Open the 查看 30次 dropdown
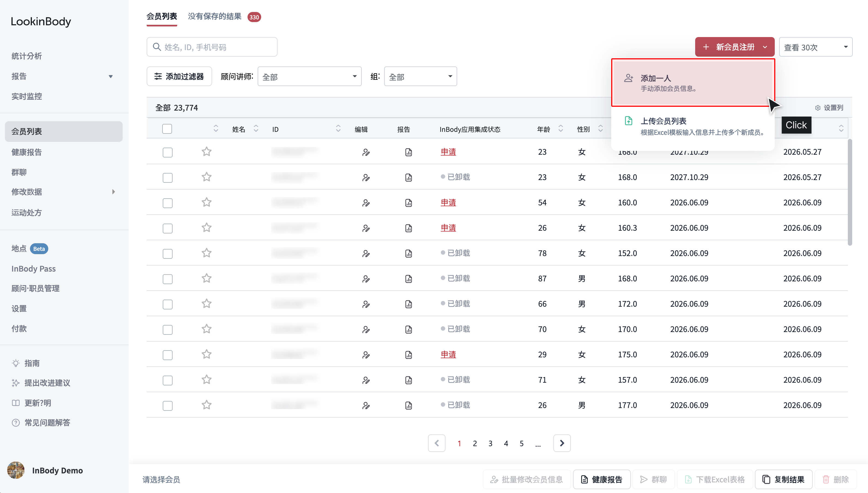The image size is (868, 493). [815, 47]
